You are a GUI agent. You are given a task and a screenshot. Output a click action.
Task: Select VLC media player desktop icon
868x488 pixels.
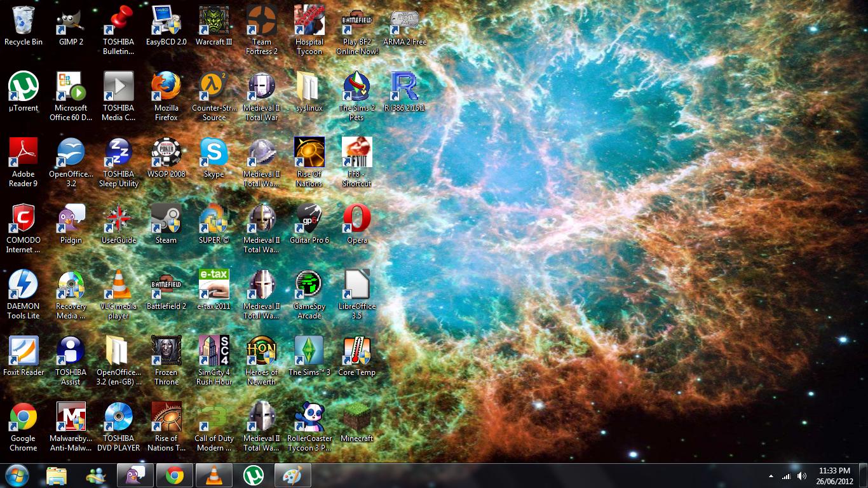(x=119, y=295)
